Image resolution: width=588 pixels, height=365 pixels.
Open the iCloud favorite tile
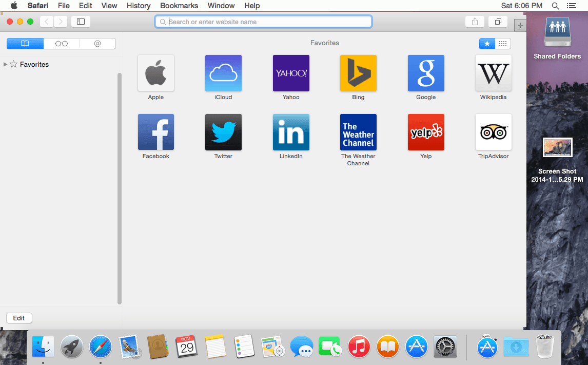(x=223, y=73)
